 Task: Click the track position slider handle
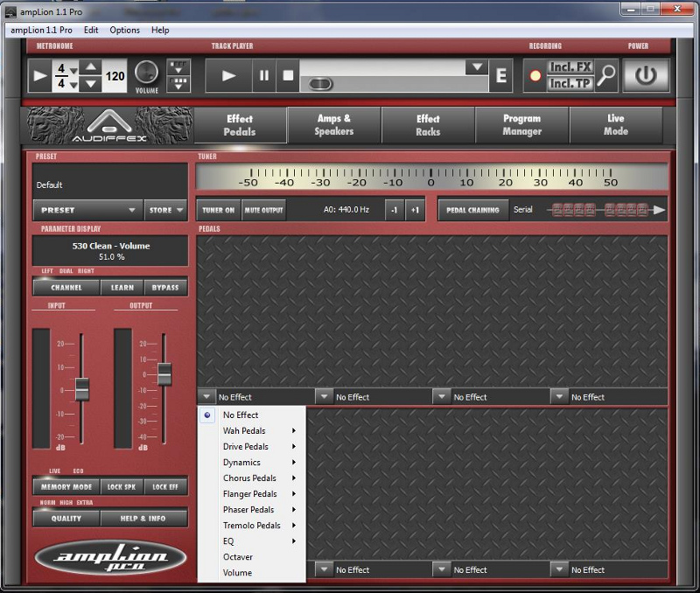pos(320,84)
